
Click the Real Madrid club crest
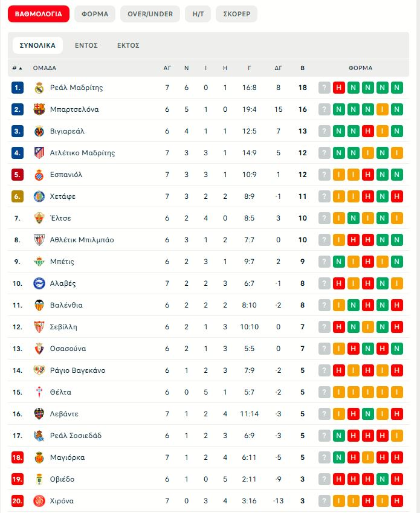click(39, 88)
